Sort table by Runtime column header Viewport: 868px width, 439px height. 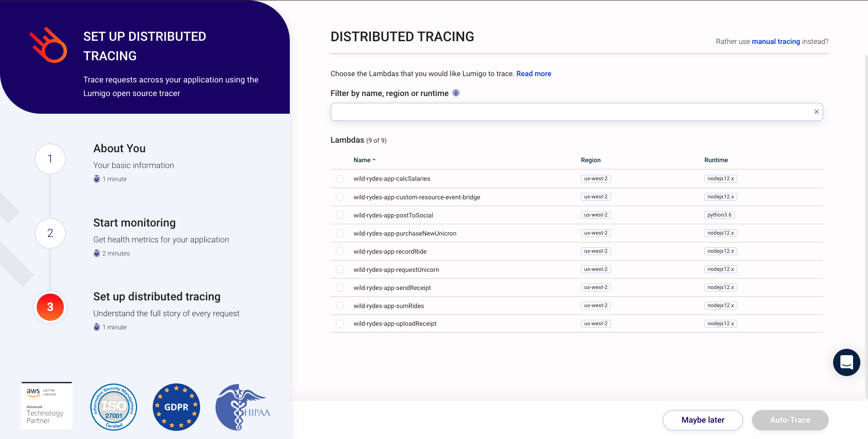click(x=716, y=160)
